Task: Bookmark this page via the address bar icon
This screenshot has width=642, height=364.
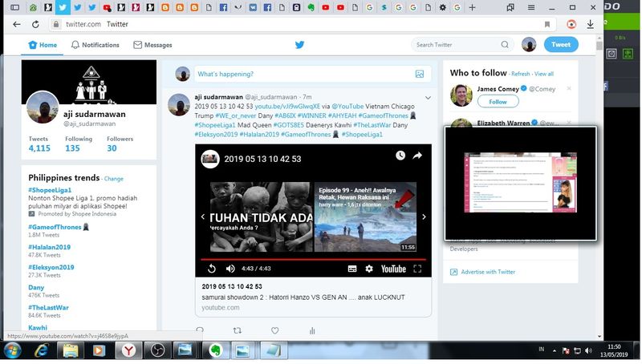Action: point(547,24)
